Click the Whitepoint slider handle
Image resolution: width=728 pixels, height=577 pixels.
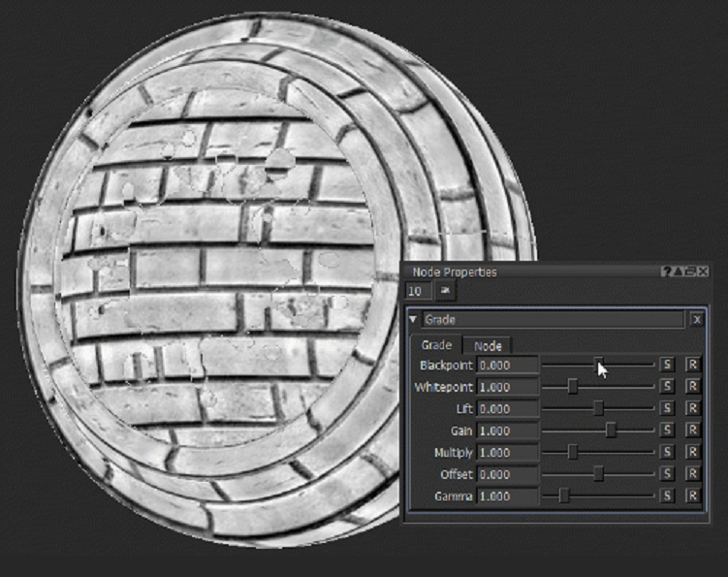(x=573, y=387)
